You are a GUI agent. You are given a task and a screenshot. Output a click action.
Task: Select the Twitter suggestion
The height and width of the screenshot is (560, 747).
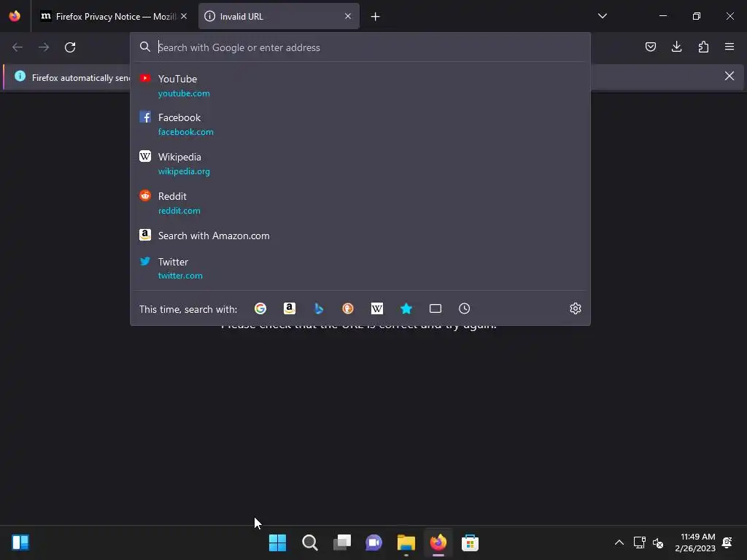pyautogui.click(x=360, y=268)
